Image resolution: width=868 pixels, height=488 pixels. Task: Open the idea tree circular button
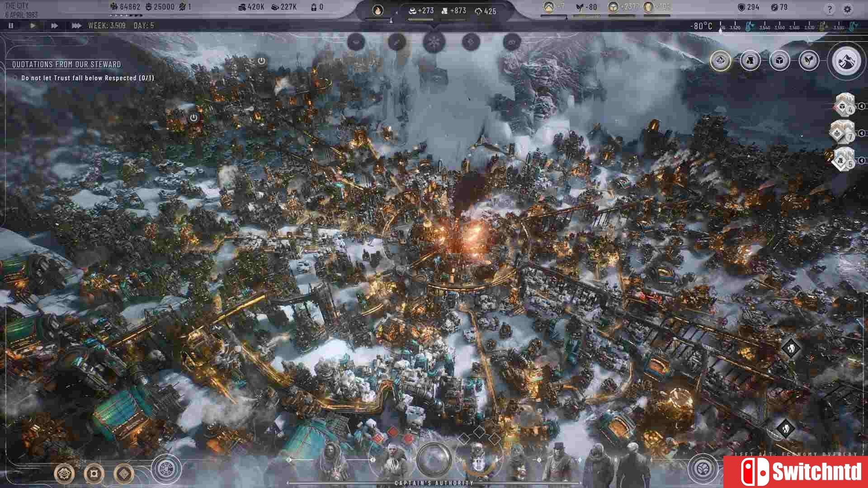pyautogui.click(x=166, y=469)
